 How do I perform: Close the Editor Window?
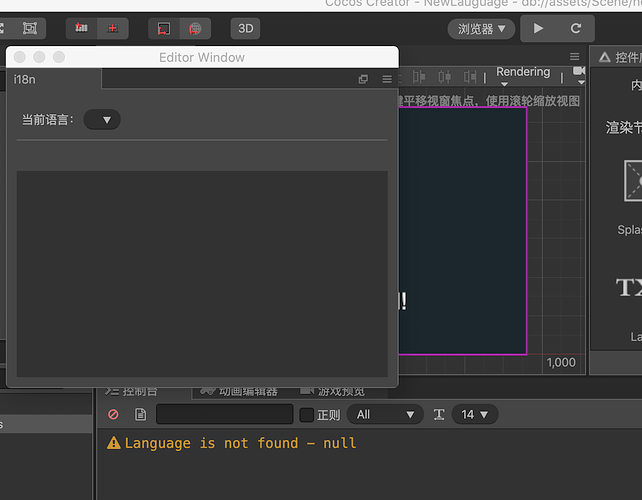click(20, 57)
